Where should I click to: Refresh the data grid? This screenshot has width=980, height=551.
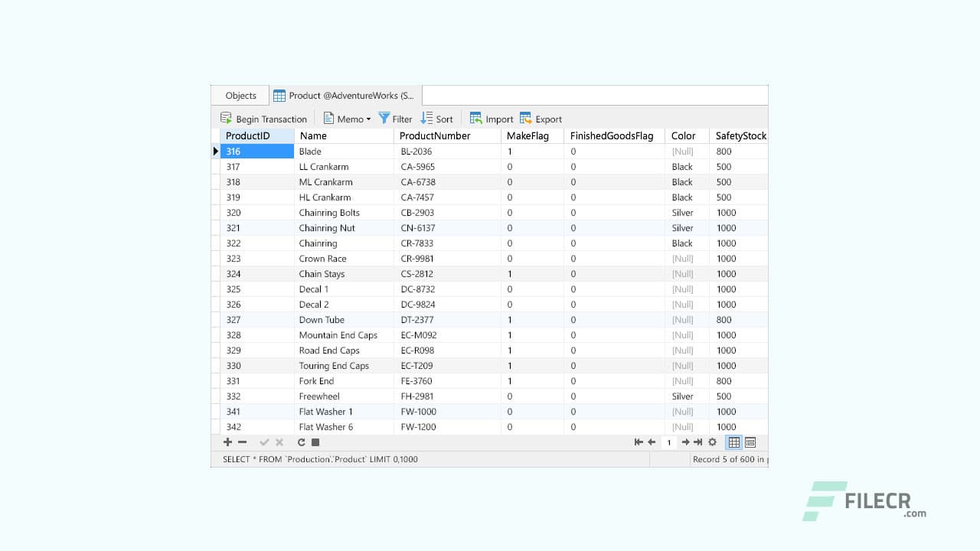[x=301, y=442]
